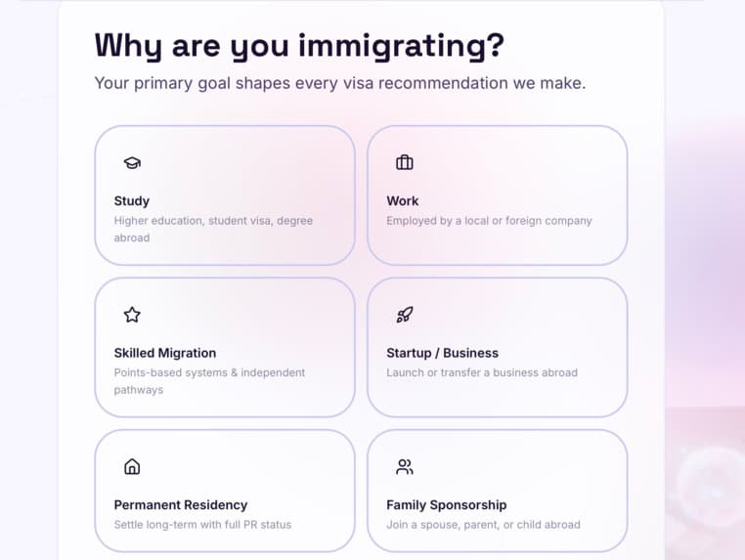Choose the Permanent Residency card
The width and height of the screenshot is (745, 560).
point(225,491)
